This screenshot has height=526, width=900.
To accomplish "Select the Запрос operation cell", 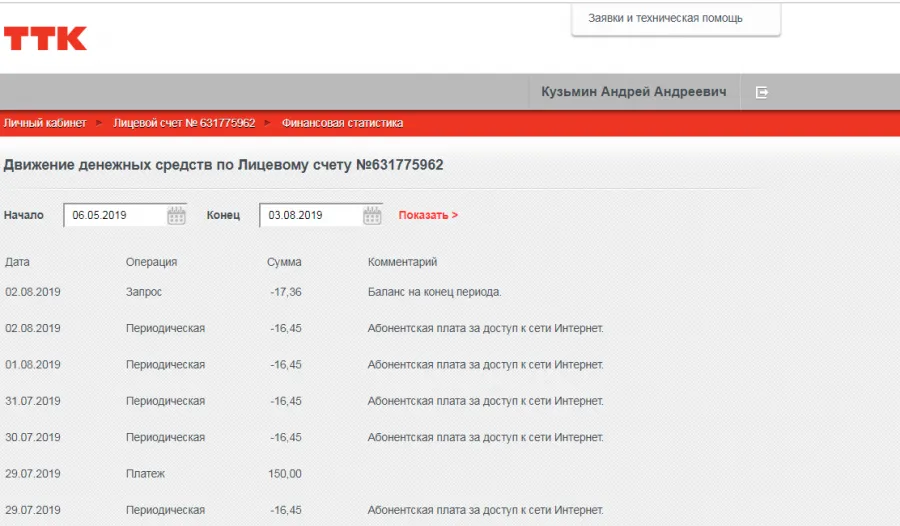I will (143, 292).
